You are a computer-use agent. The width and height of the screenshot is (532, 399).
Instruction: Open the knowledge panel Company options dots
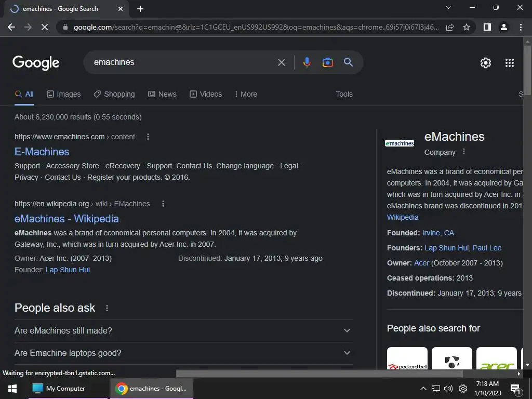(x=464, y=152)
